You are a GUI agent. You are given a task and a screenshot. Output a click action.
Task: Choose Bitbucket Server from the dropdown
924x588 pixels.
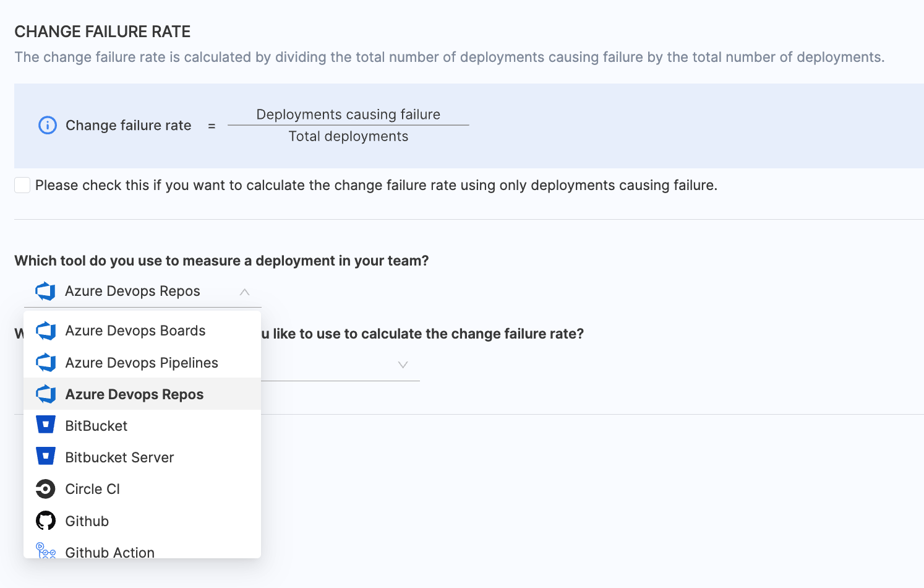[x=119, y=458]
